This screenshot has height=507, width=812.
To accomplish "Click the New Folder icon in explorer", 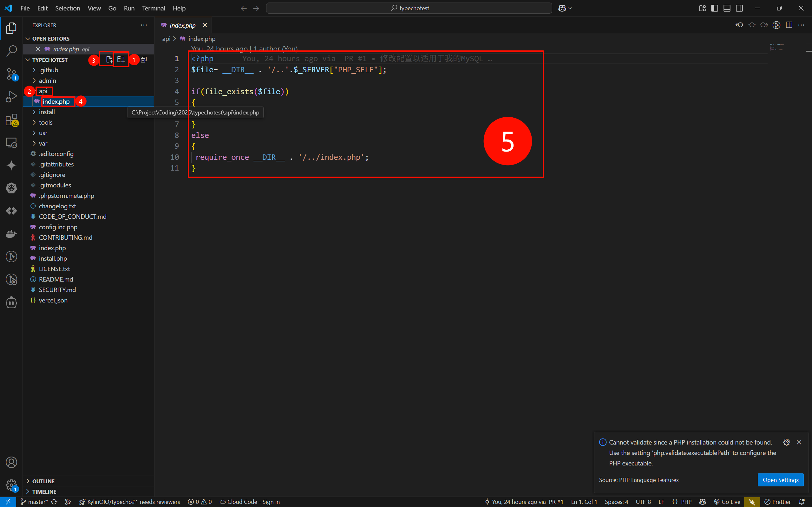I will point(121,60).
